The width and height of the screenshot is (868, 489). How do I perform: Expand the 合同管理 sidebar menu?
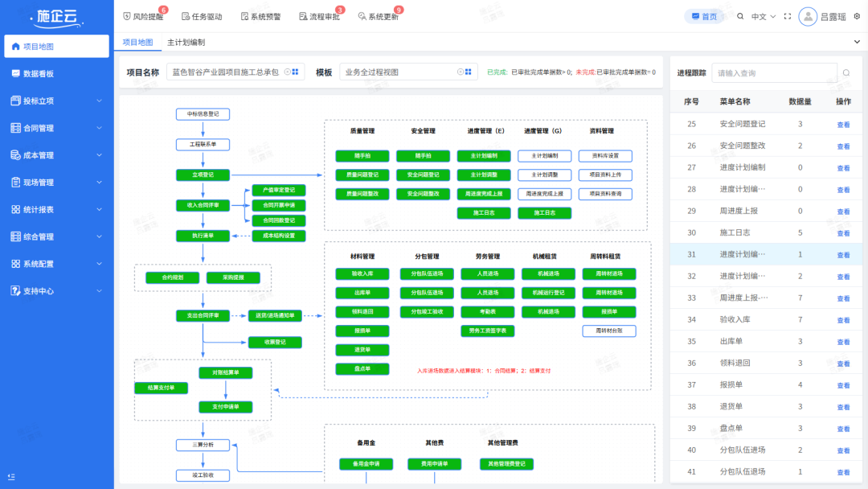(x=56, y=128)
